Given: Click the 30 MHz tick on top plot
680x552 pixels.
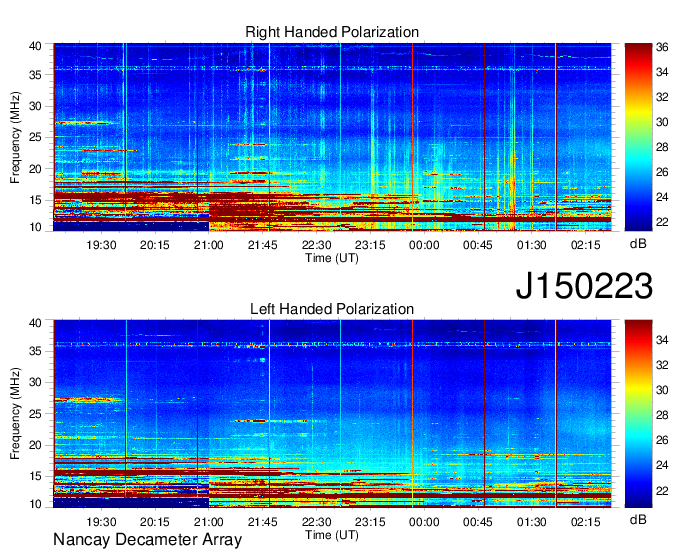Looking at the screenshot, I should (x=35, y=106).
